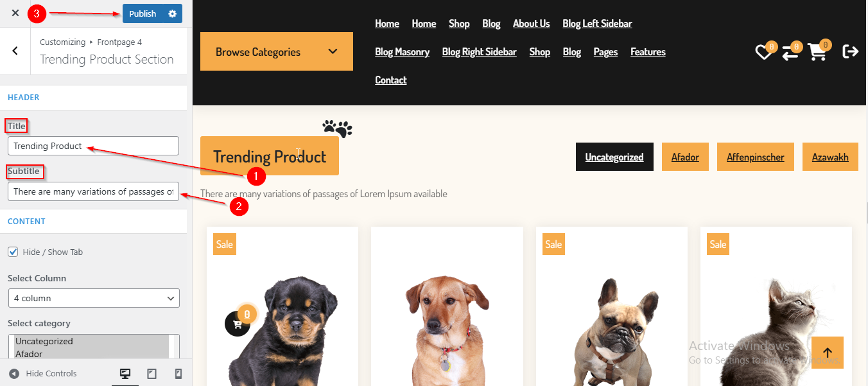
Task: Click the logout arrow icon
Action: coord(851,51)
